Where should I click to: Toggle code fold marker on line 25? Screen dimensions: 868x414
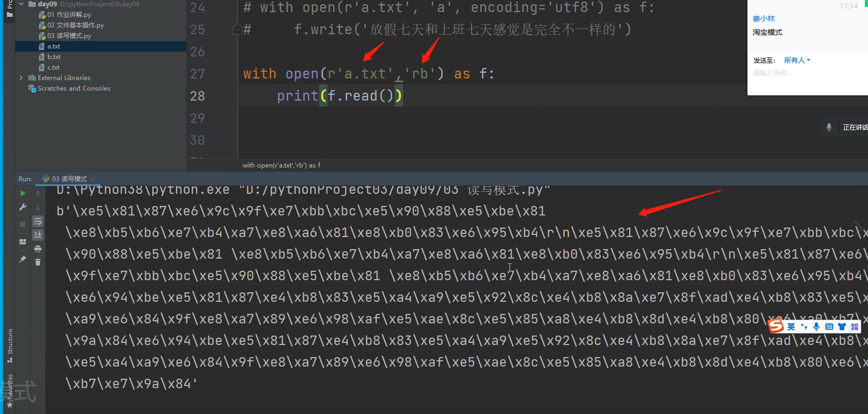pyautogui.click(x=237, y=29)
